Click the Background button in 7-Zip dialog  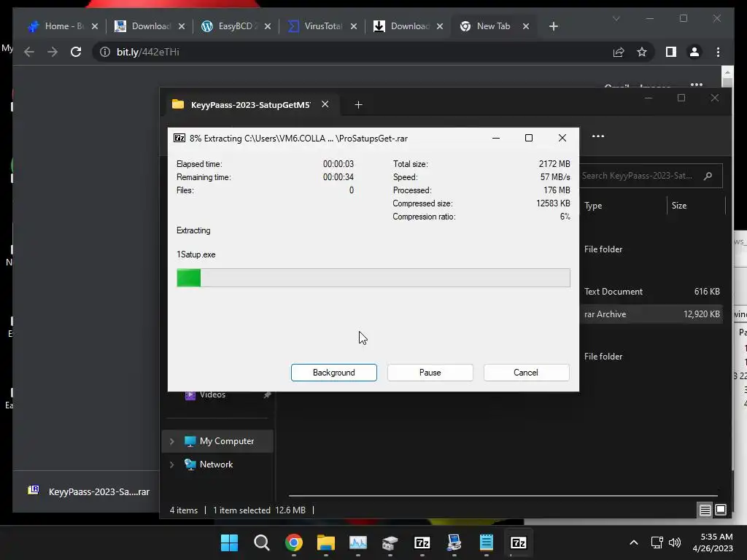pyautogui.click(x=333, y=373)
